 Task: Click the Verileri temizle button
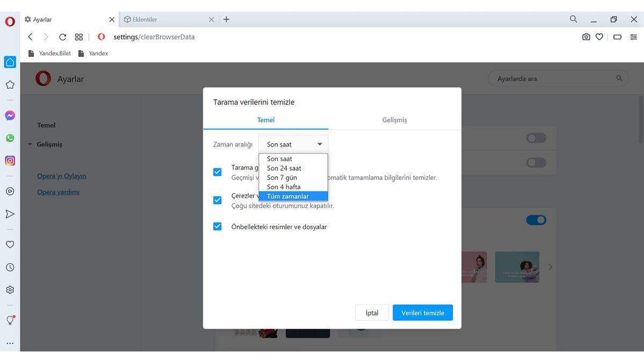pyautogui.click(x=422, y=312)
